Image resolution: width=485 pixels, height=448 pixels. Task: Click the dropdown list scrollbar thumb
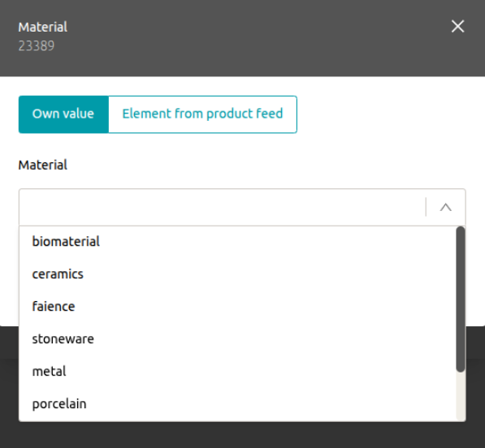[461, 299]
